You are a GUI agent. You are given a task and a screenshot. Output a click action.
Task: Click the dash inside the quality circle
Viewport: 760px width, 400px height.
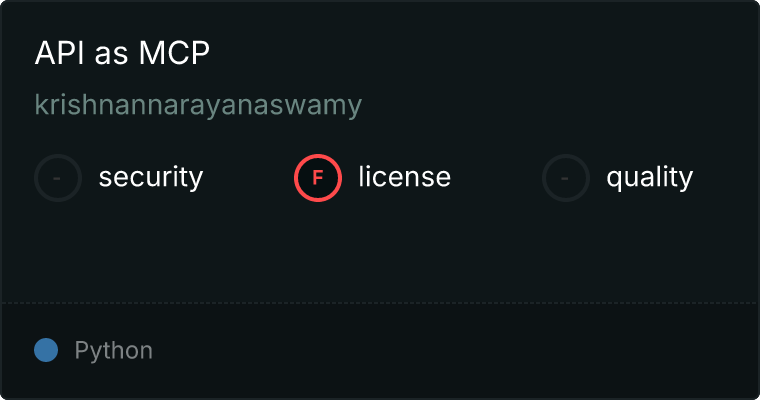[x=565, y=178]
